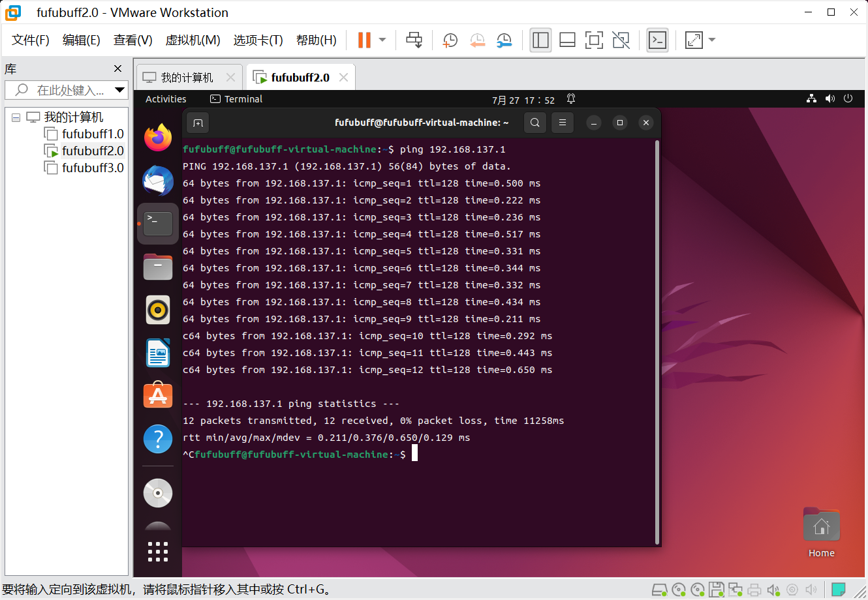The width and height of the screenshot is (868, 600).
Task: Select fufubuff3.0 in the library tree
Action: pyautogui.click(x=93, y=168)
